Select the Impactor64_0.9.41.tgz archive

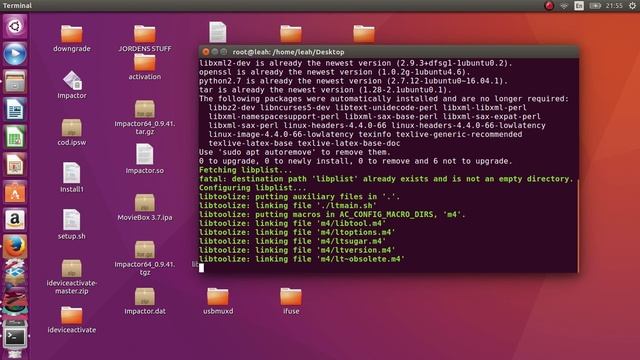[x=144, y=258]
